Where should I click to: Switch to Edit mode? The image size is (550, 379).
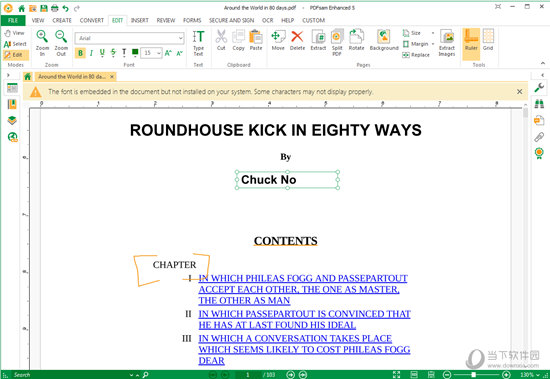tap(15, 55)
